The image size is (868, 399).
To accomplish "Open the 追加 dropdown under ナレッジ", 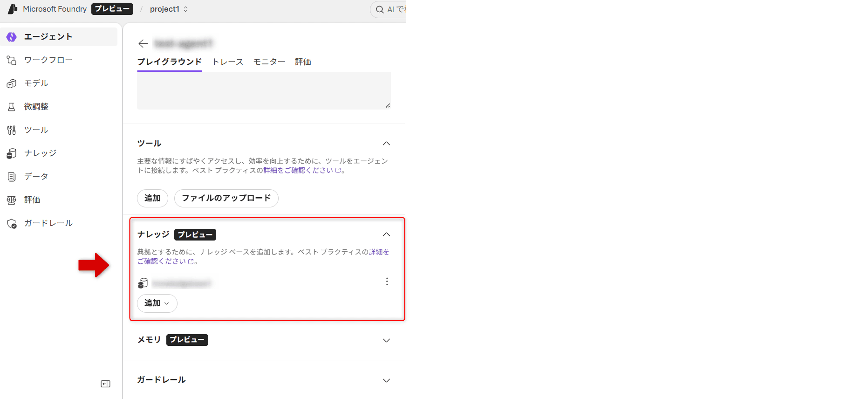I will (157, 303).
